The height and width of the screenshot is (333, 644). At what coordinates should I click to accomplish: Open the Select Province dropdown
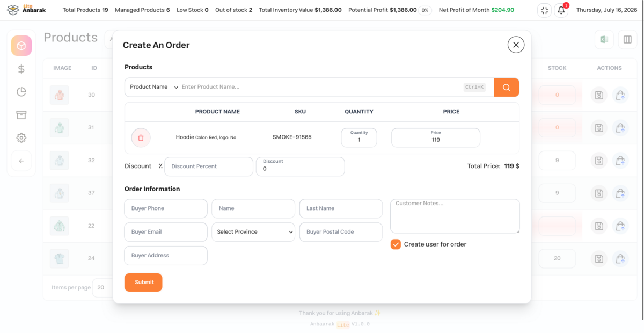tap(253, 232)
